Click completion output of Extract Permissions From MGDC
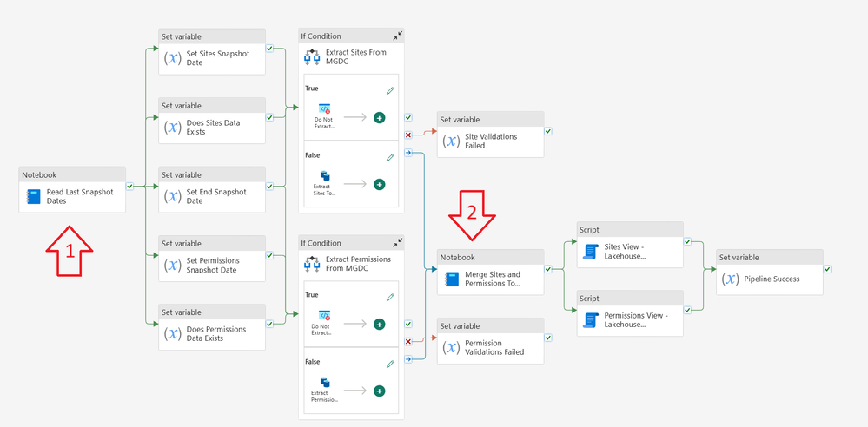Screen dimensions: 868x427 (x=408, y=359)
